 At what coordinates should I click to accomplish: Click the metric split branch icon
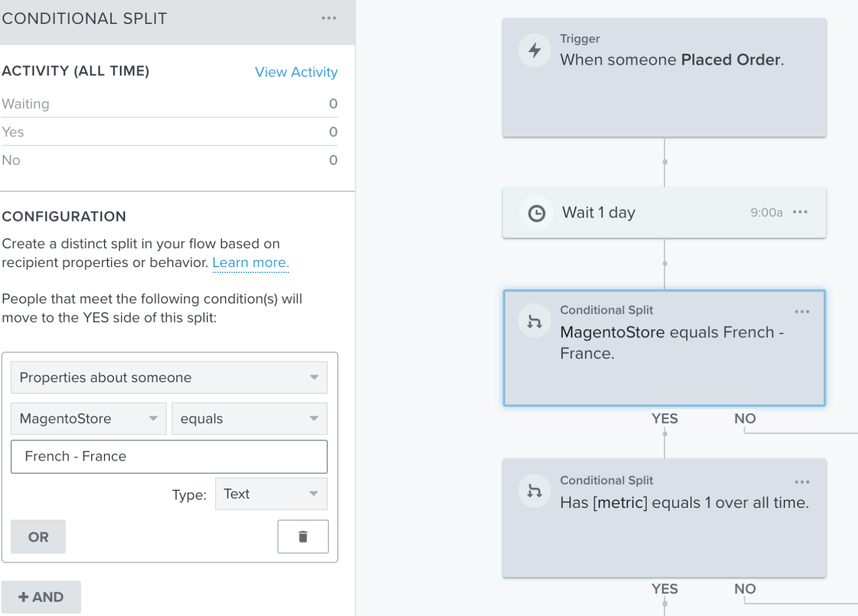click(535, 491)
